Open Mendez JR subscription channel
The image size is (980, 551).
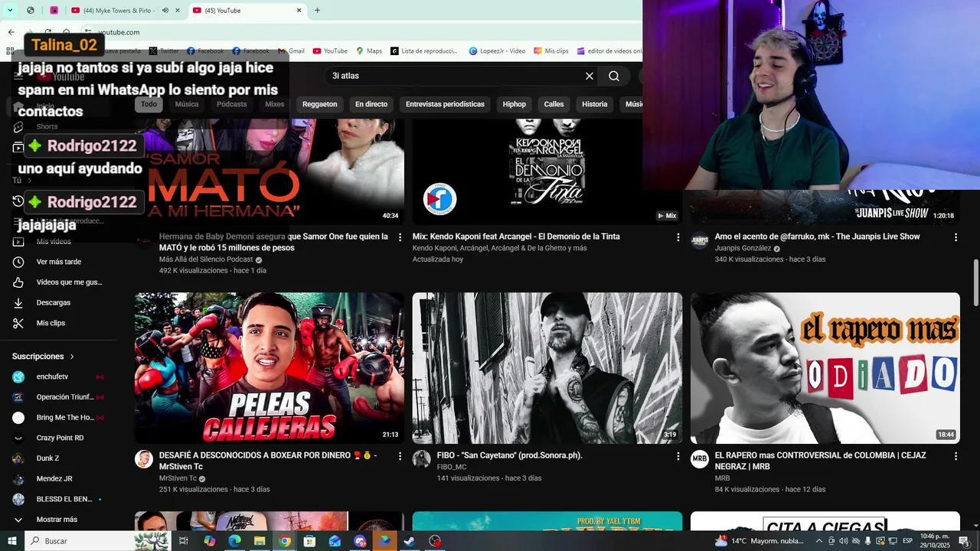click(54, 479)
